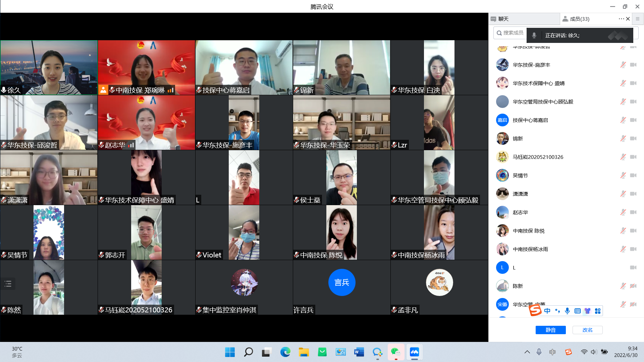644x362 pixels.
Task: Click the taskbar volume speaker icon
Action: pos(594,352)
